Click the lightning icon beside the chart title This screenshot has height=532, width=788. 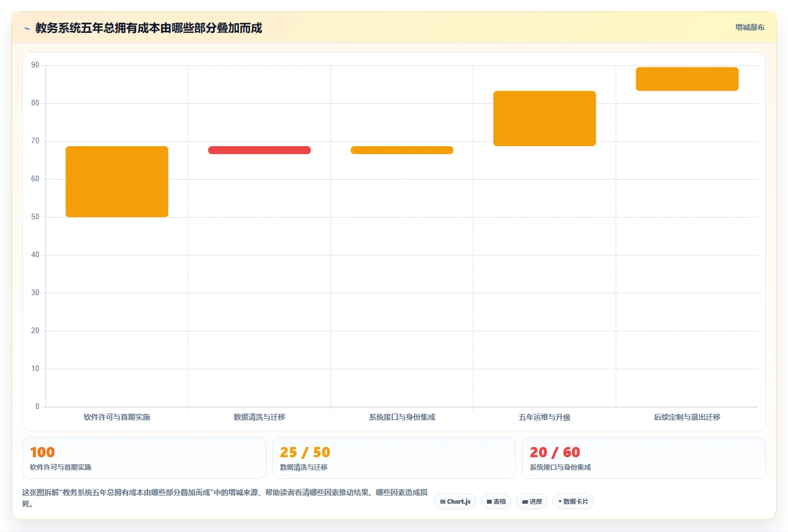(27, 28)
